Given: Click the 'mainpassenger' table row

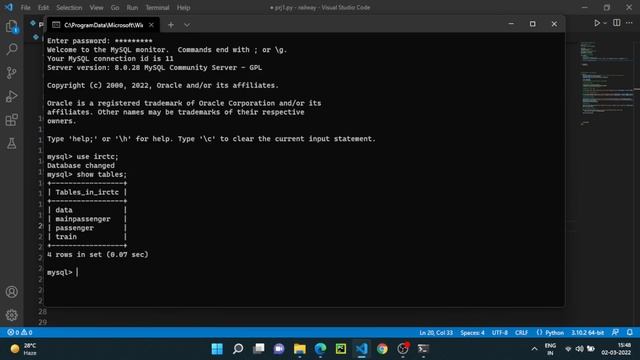Looking at the screenshot, I should tap(83, 219).
